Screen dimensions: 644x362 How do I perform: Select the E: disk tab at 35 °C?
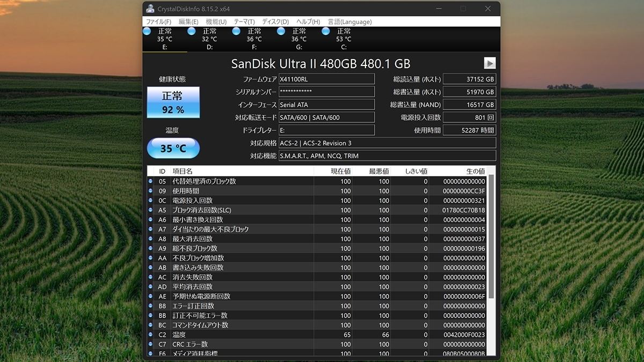(x=165, y=39)
